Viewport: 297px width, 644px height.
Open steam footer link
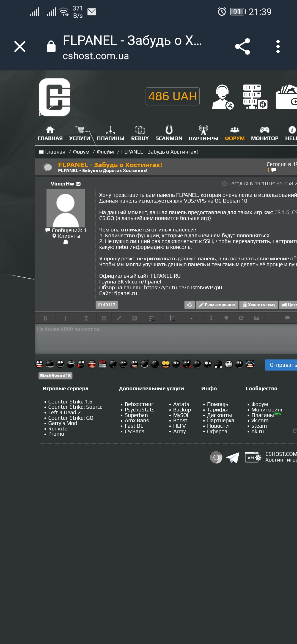259,426
